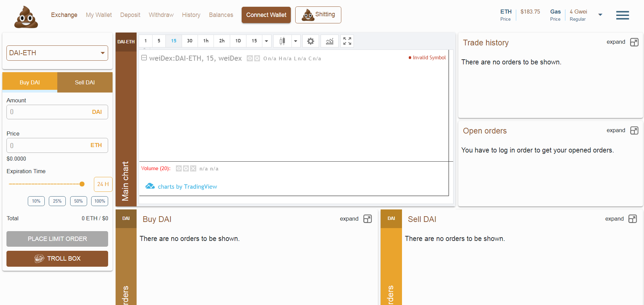Click expand icon in Sell DAI orders panel
Screen dimensions: 644x305
point(632,219)
